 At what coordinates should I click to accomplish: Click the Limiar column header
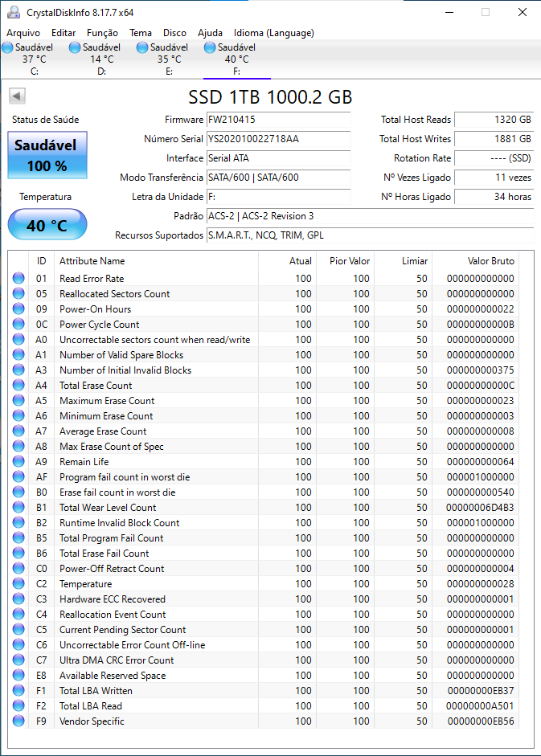[x=403, y=261]
